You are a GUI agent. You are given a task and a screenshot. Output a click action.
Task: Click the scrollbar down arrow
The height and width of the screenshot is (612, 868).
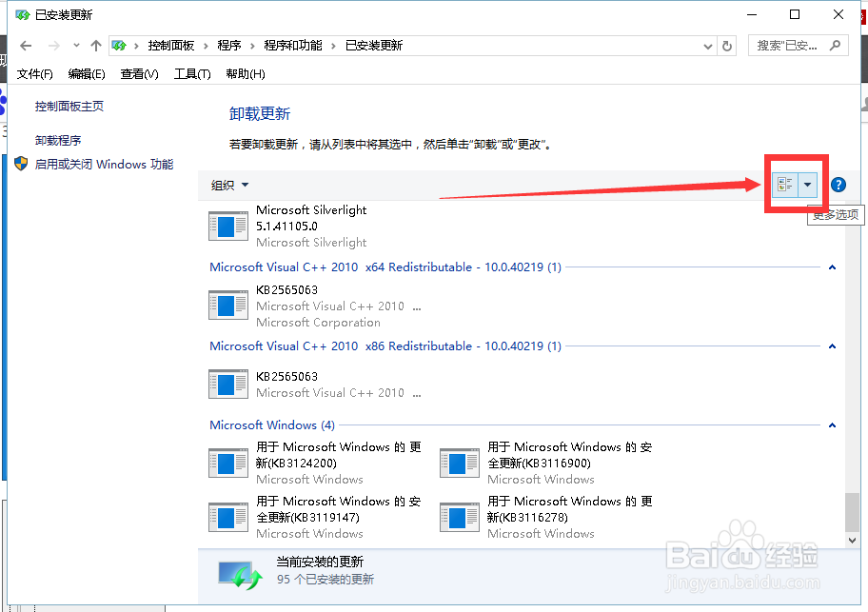852,541
